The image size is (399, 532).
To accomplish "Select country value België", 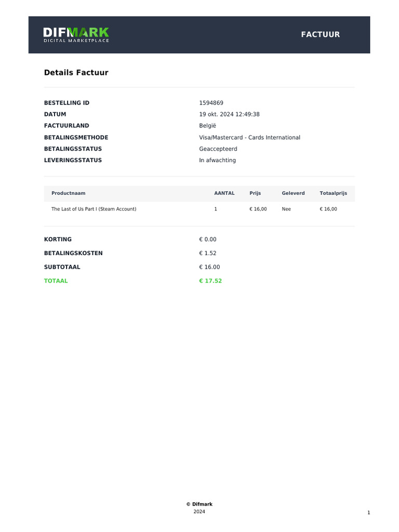I will point(208,126).
